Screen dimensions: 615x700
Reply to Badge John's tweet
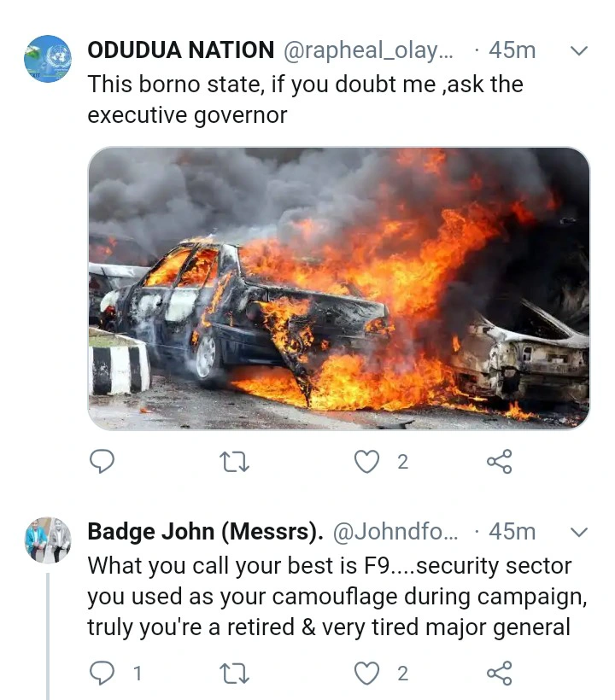102,674
